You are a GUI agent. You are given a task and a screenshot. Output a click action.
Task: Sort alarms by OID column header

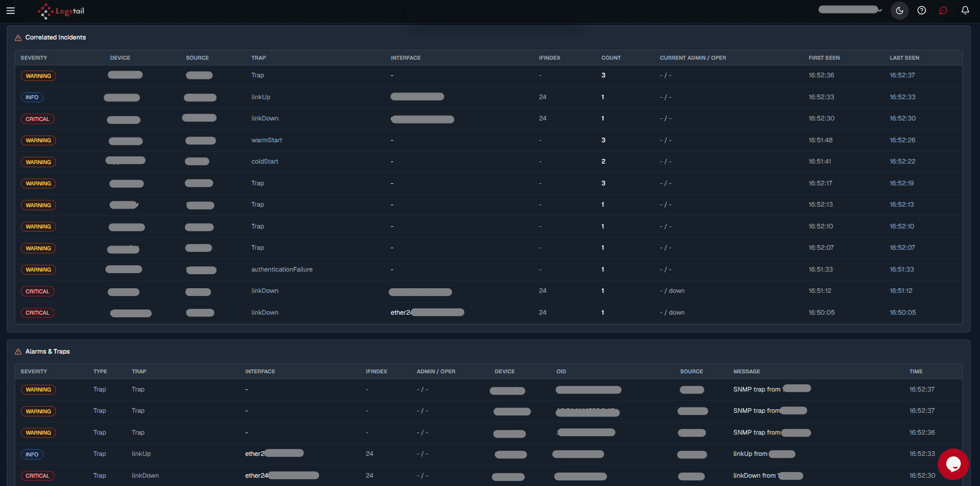561,371
